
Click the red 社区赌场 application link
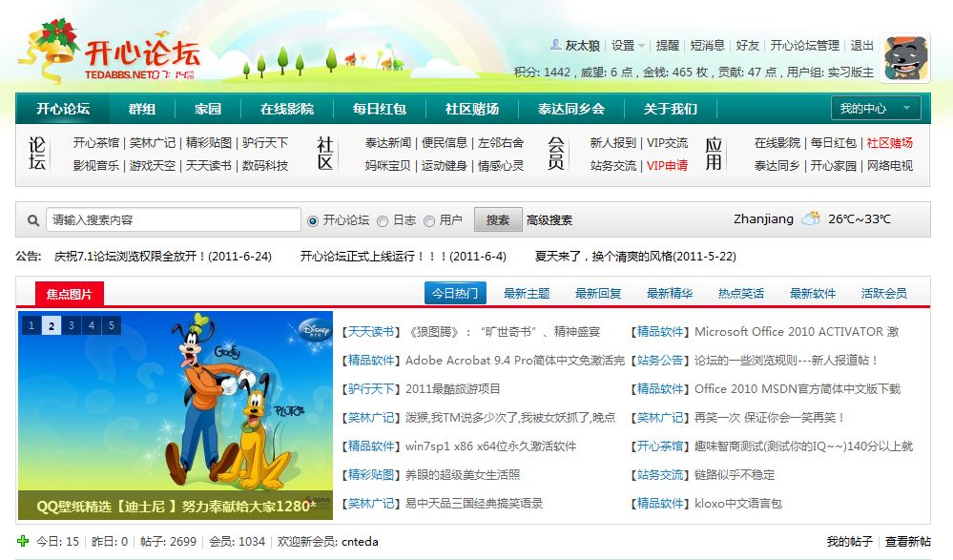pyautogui.click(x=890, y=142)
